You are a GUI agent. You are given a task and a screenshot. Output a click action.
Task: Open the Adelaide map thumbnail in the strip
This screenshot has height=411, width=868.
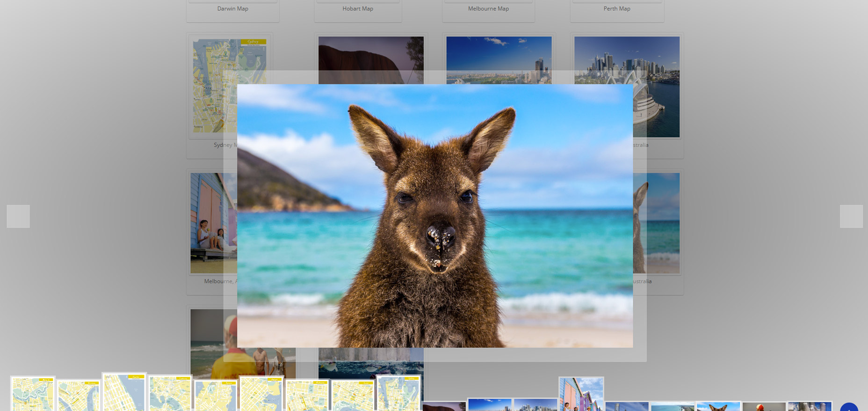(x=33, y=394)
